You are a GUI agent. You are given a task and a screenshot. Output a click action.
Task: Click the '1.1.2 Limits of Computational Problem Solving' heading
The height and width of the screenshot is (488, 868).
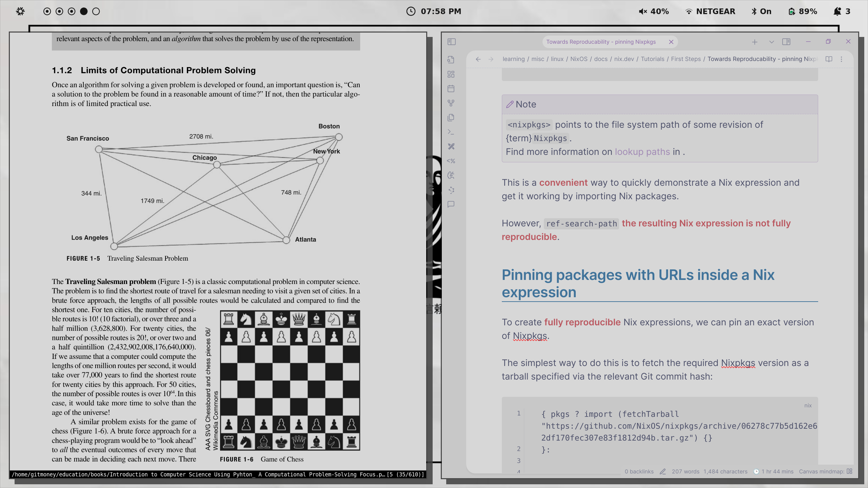tap(154, 70)
